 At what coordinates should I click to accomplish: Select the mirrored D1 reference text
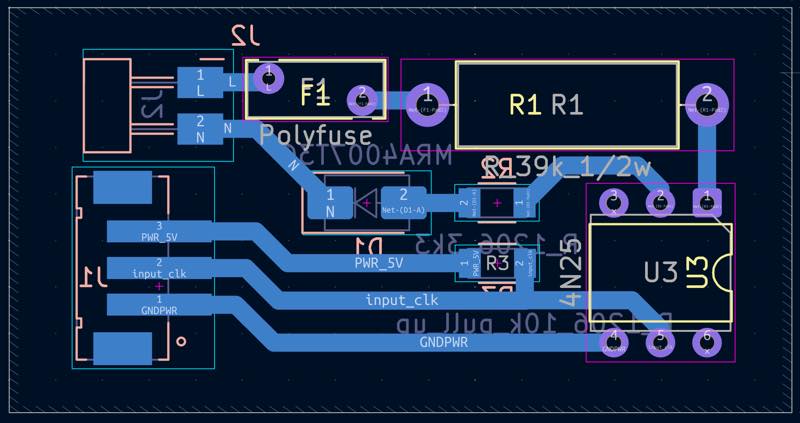(x=369, y=246)
